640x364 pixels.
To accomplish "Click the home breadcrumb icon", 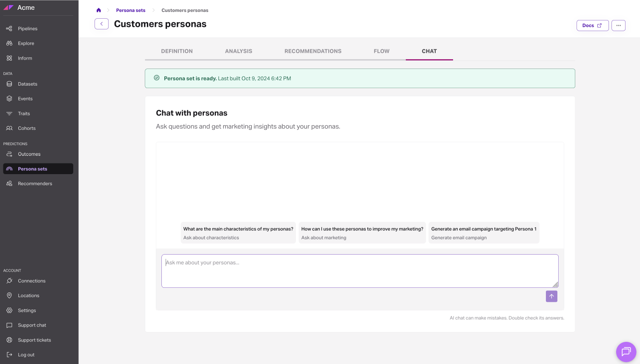I will [x=98, y=10].
